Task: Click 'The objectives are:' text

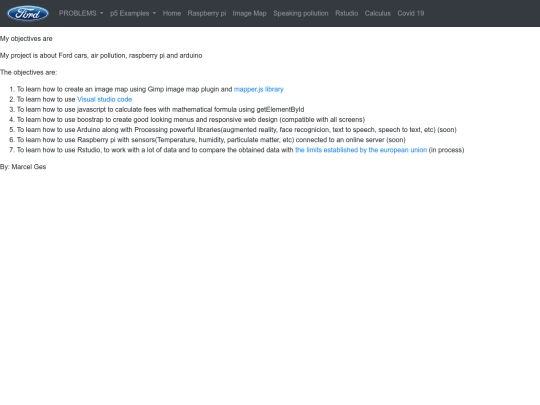Action: point(29,72)
